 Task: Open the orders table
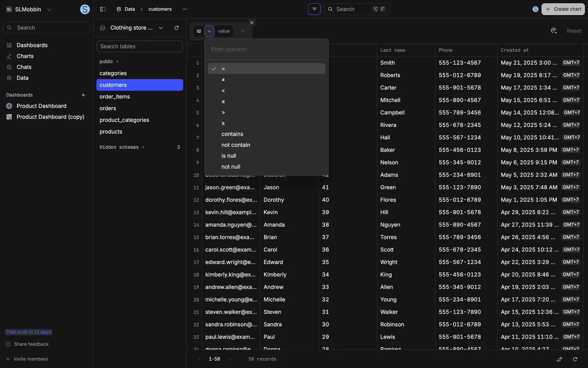point(108,108)
